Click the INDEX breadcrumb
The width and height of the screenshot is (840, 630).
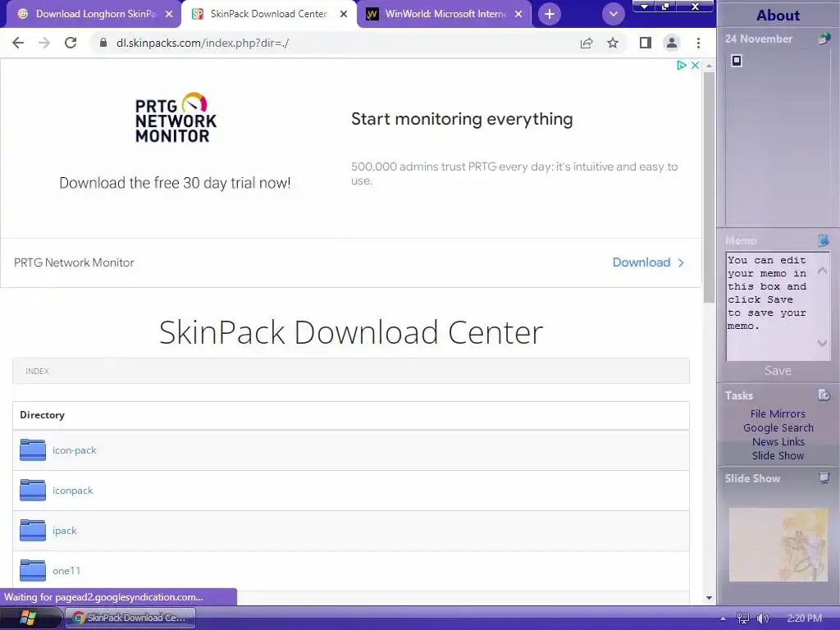[37, 372]
